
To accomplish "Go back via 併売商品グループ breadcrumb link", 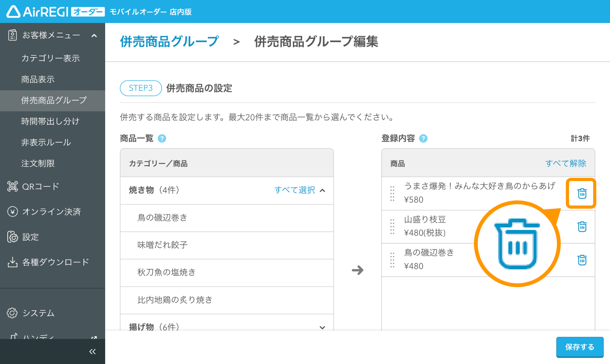I will pyautogui.click(x=169, y=42).
